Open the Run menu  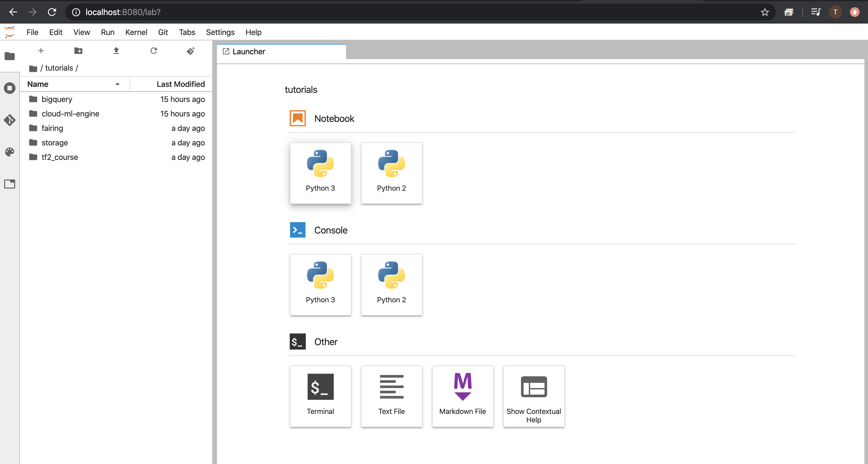coord(108,32)
